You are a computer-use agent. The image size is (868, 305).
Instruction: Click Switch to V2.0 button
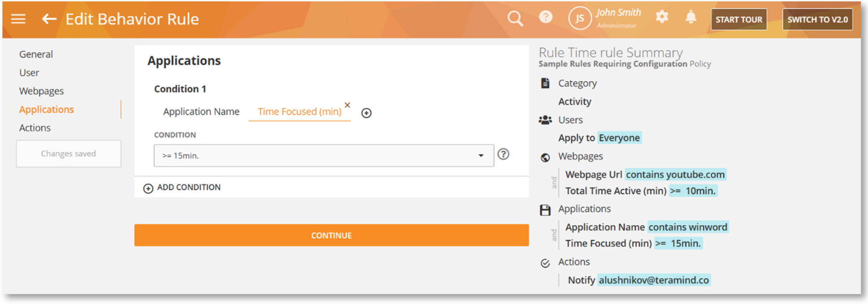(x=817, y=19)
